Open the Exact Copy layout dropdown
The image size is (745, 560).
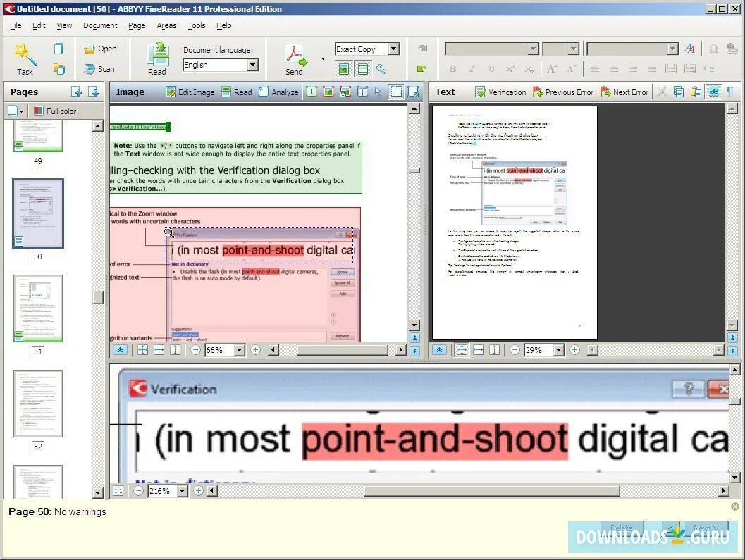point(394,49)
